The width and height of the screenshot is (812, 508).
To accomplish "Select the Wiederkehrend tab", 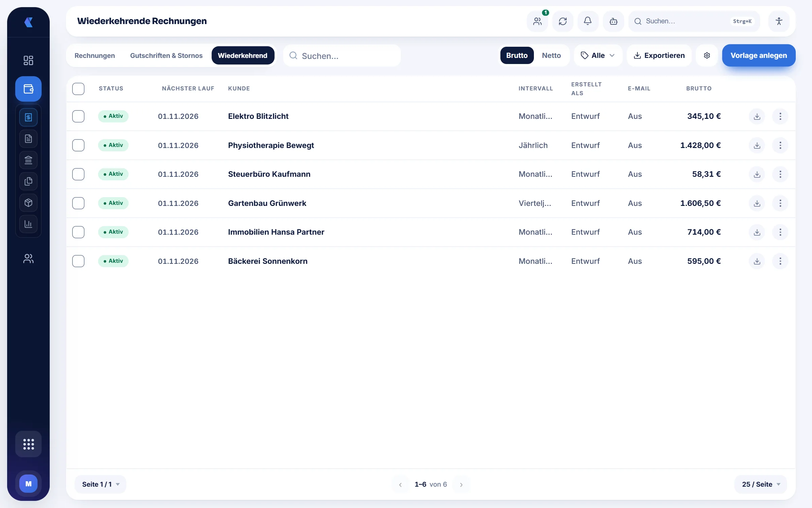I will [243, 56].
